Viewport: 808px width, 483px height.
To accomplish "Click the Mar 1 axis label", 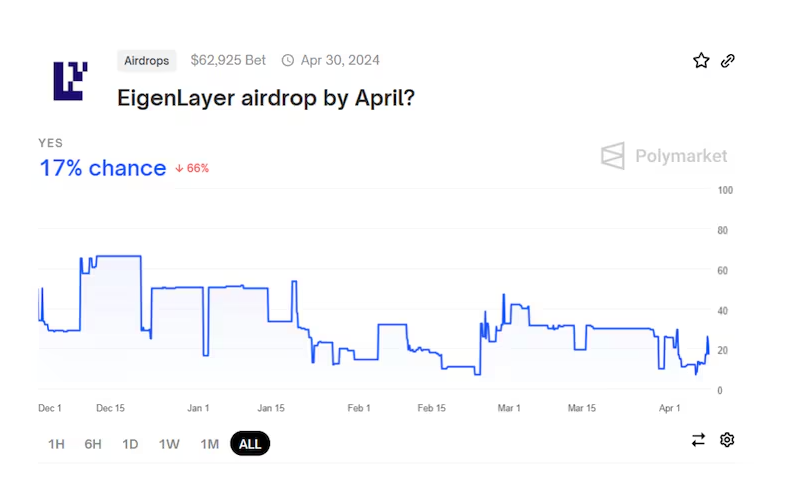I will [509, 408].
